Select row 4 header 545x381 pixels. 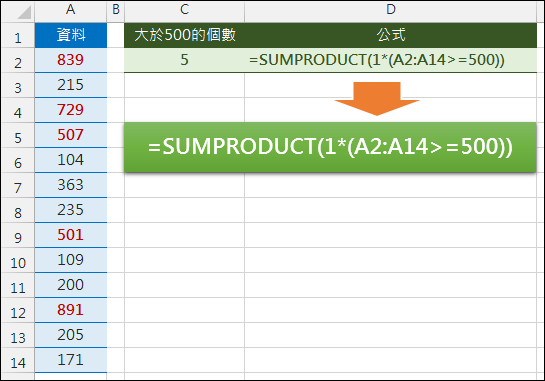pos(18,111)
